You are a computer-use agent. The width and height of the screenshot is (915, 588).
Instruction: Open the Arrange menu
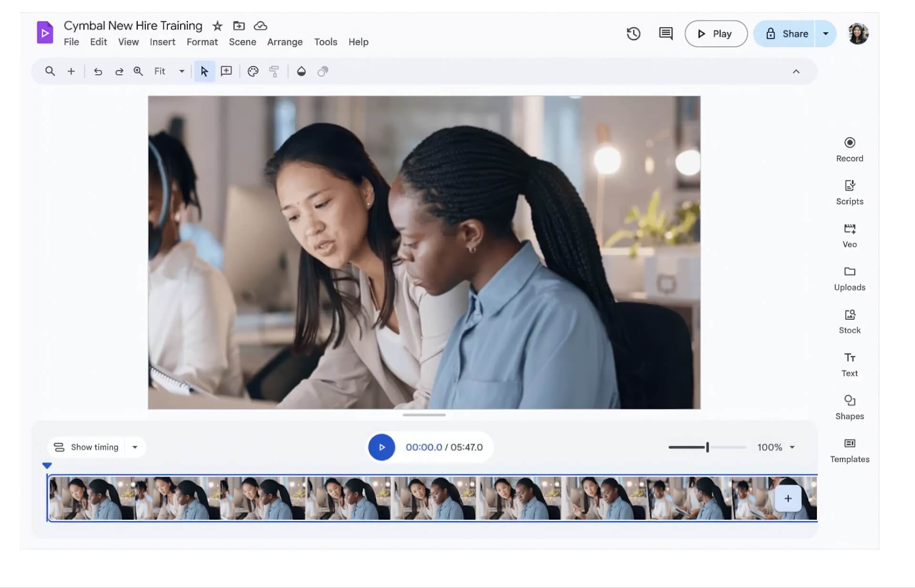point(285,42)
